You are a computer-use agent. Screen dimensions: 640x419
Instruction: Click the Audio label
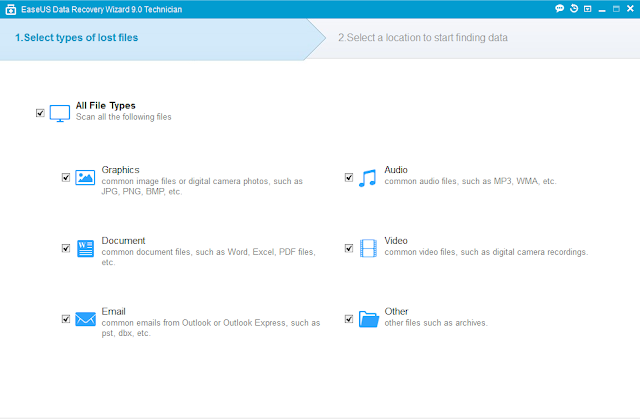tap(396, 170)
